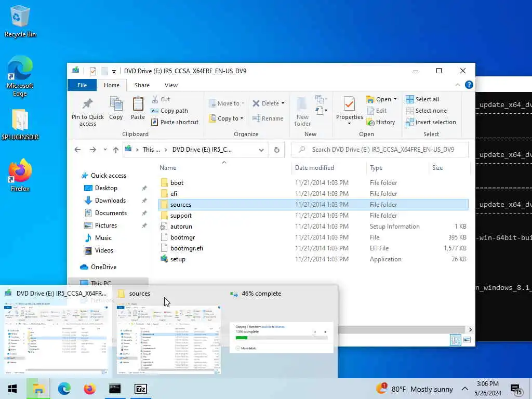Screen dimensions: 532x399
Task: Go Up one level arrow
Action: click(x=116, y=150)
